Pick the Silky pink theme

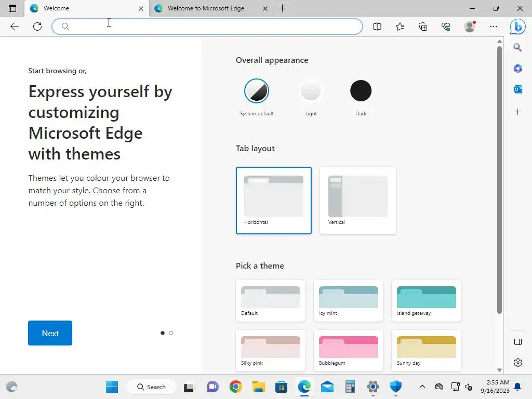coord(270,351)
